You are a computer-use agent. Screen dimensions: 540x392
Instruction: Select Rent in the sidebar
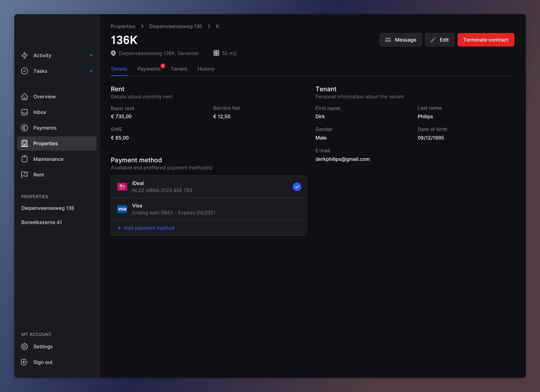click(x=57, y=175)
